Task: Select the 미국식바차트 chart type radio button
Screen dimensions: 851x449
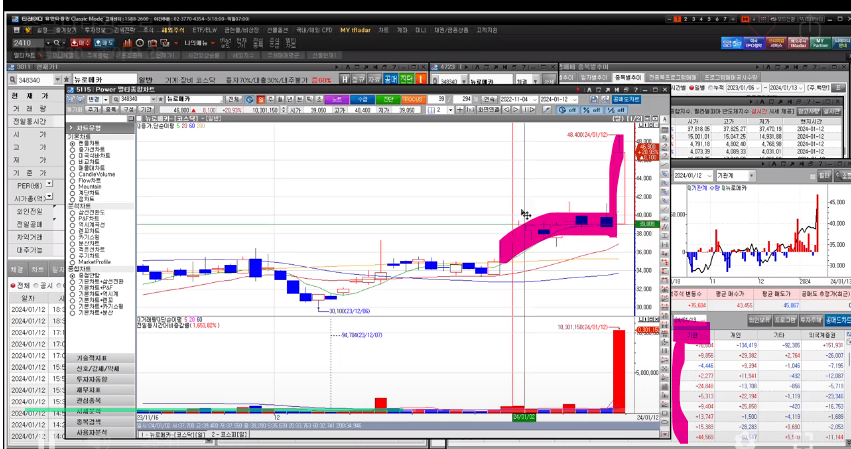Action: 72,156
